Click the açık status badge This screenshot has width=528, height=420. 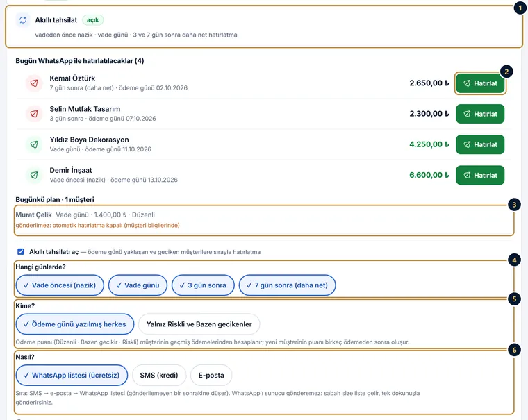pyautogui.click(x=92, y=20)
